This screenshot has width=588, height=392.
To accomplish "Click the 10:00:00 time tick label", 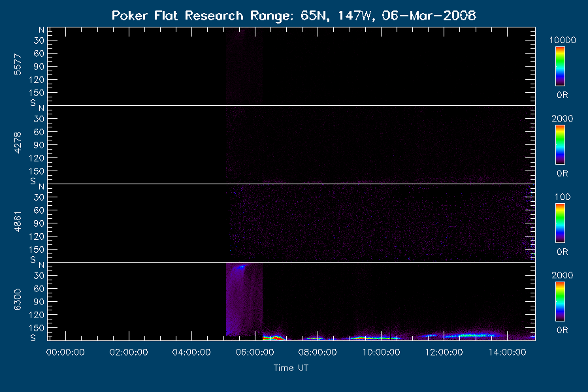I will pyautogui.click(x=381, y=352).
